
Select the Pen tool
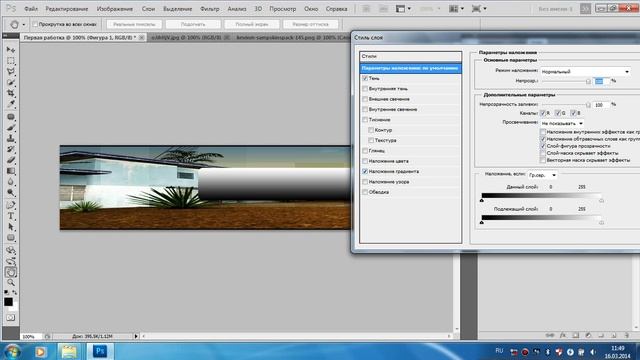(x=11, y=205)
